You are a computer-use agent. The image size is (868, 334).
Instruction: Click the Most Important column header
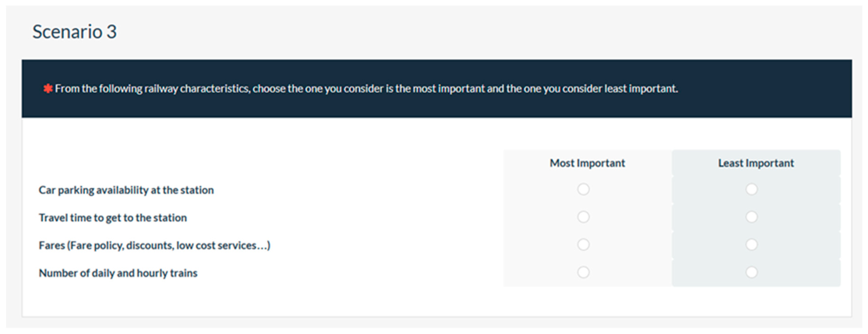[x=587, y=163]
